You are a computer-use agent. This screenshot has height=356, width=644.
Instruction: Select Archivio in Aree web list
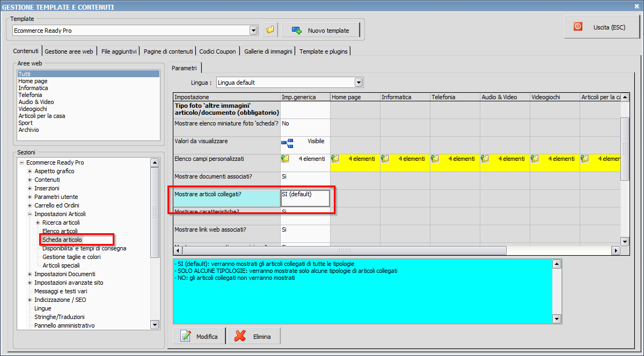click(x=89, y=130)
